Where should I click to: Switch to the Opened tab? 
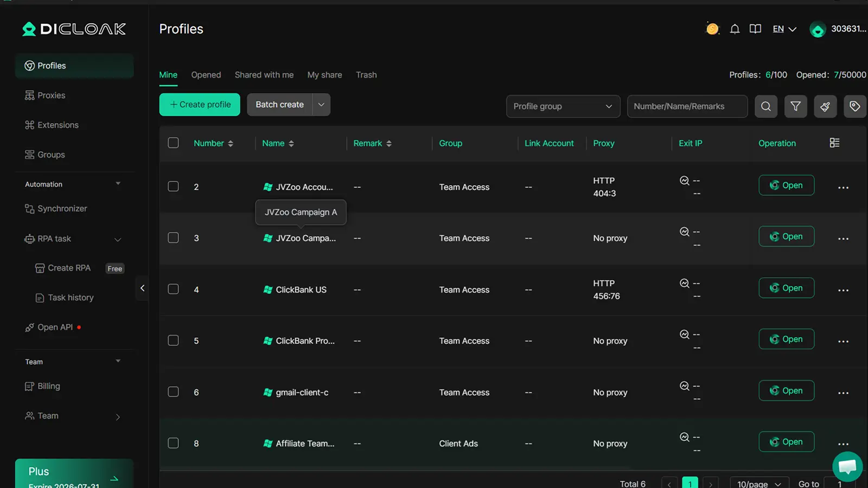click(206, 75)
